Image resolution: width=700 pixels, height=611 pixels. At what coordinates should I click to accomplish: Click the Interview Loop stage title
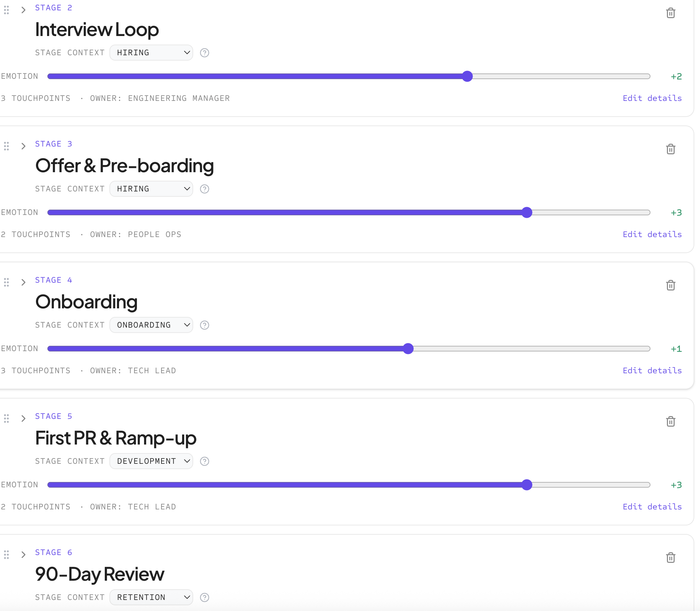coord(97,30)
